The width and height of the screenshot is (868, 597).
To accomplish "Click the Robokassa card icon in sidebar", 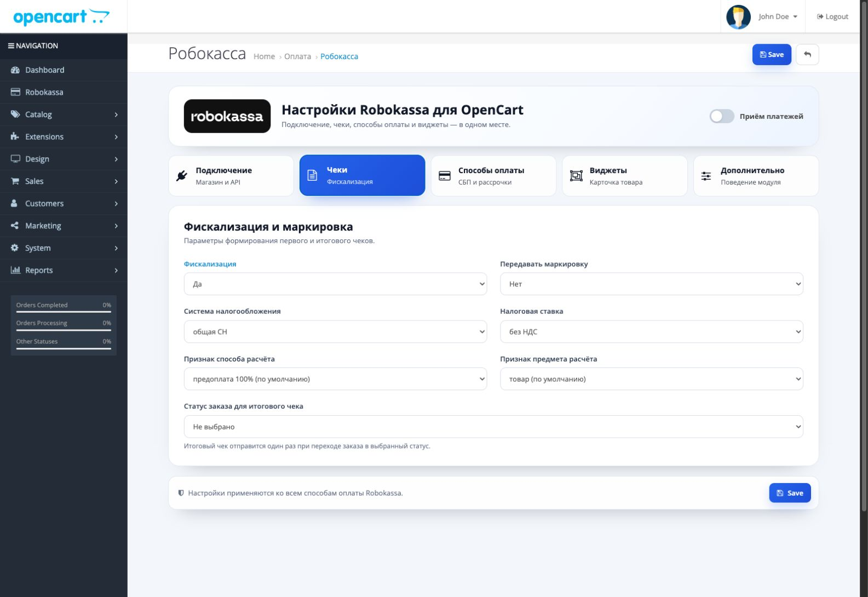I will pyautogui.click(x=15, y=92).
